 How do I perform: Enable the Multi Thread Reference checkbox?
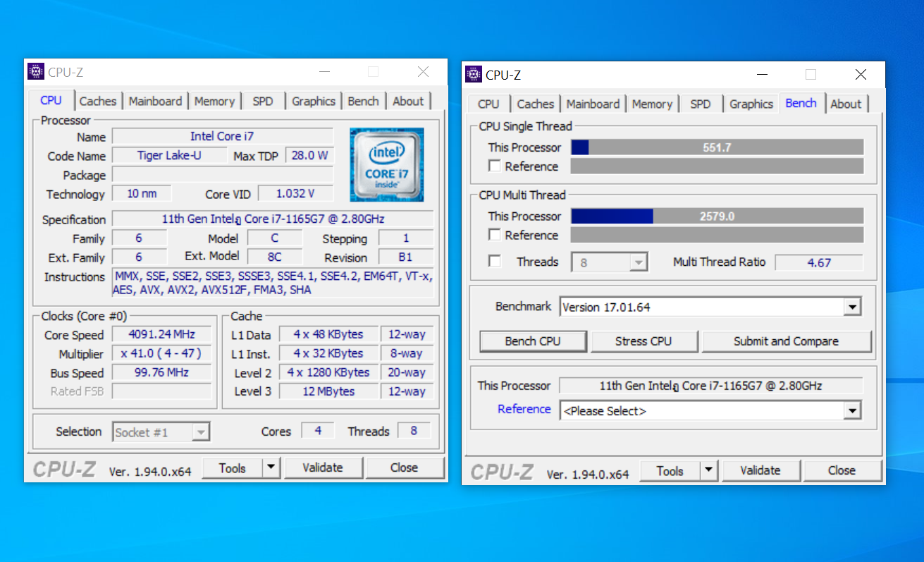tap(495, 235)
